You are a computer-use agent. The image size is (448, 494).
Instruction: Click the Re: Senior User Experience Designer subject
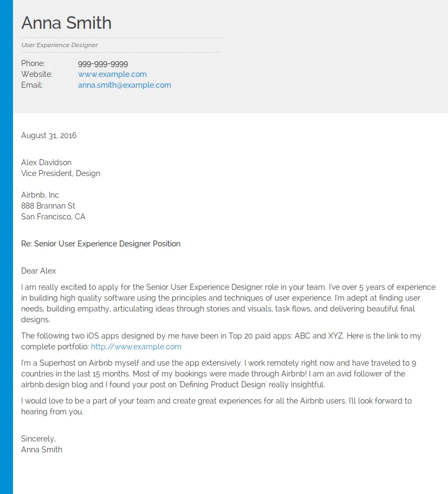coord(101,244)
